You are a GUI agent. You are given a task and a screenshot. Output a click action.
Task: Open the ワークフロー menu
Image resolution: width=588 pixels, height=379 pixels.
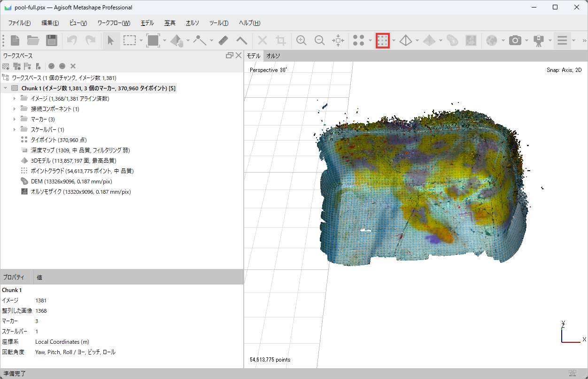pos(114,23)
